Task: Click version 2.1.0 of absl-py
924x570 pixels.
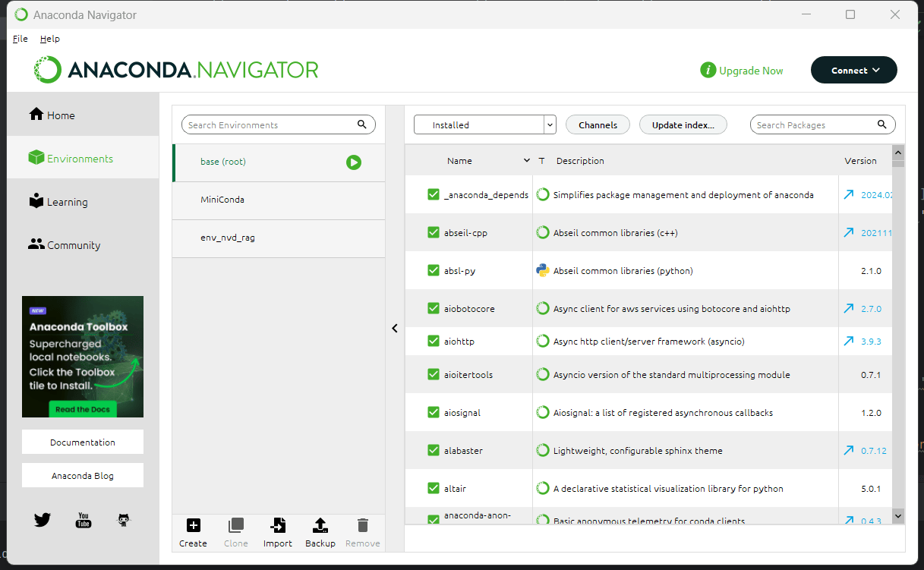Action: pos(871,270)
